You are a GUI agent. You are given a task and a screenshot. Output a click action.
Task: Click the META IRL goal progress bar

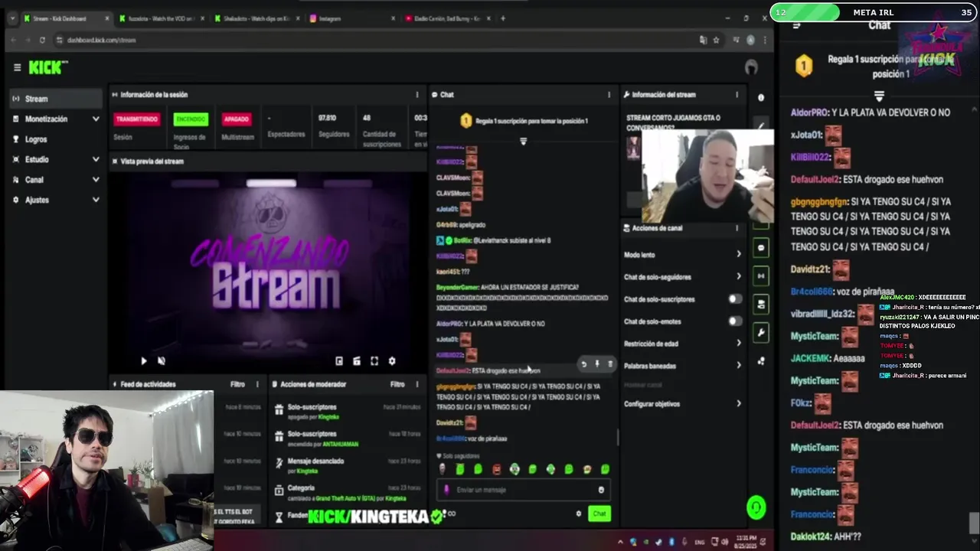pos(874,12)
